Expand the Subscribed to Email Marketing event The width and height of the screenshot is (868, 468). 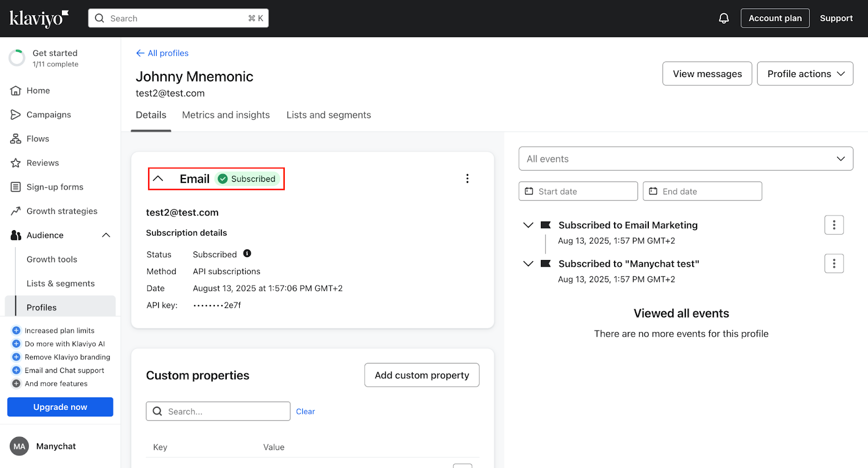tap(528, 225)
